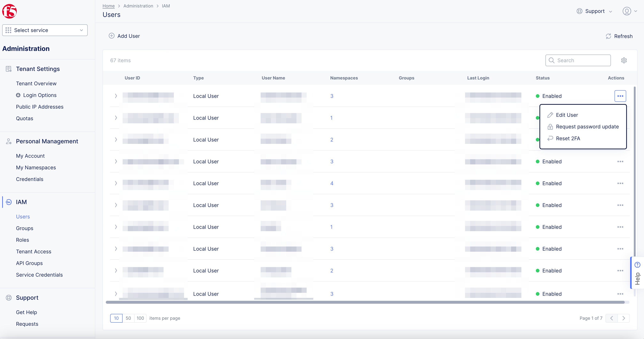Click the Refresh icon
Viewport: 644px width, 339px height.
[609, 36]
